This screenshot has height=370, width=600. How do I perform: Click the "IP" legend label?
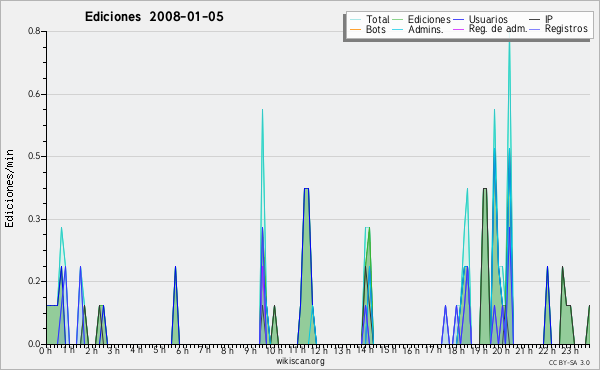point(549,19)
